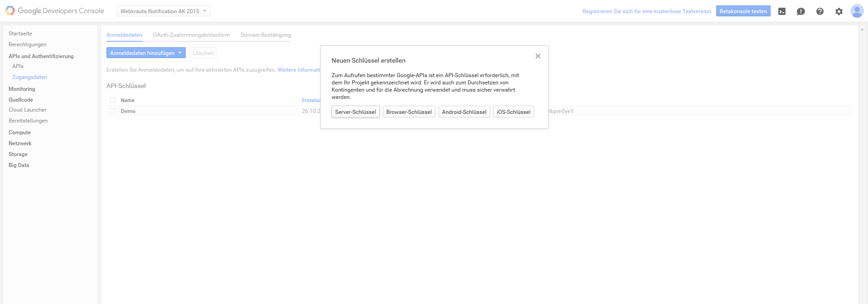Close the Neuen Schlüssel erstellen dialog
868x304 pixels.
538,56
